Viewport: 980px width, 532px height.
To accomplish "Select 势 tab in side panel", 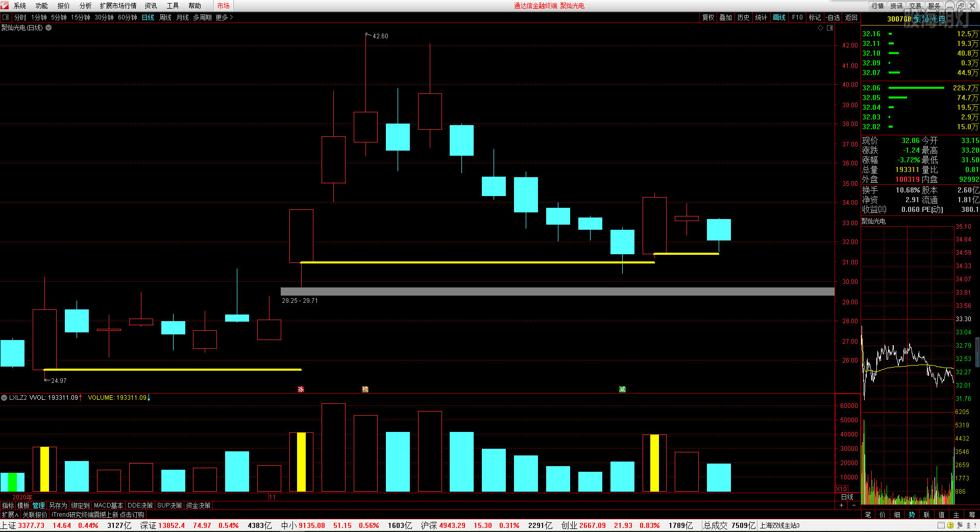I will tap(912, 515).
